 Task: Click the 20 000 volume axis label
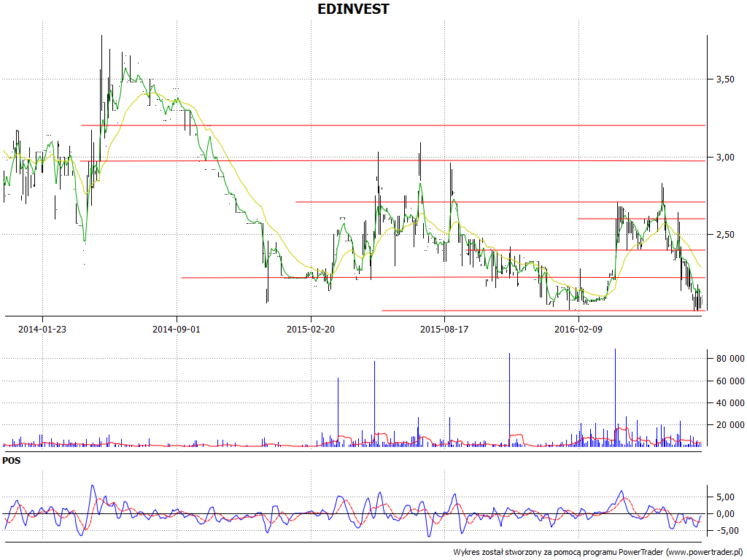click(x=729, y=425)
